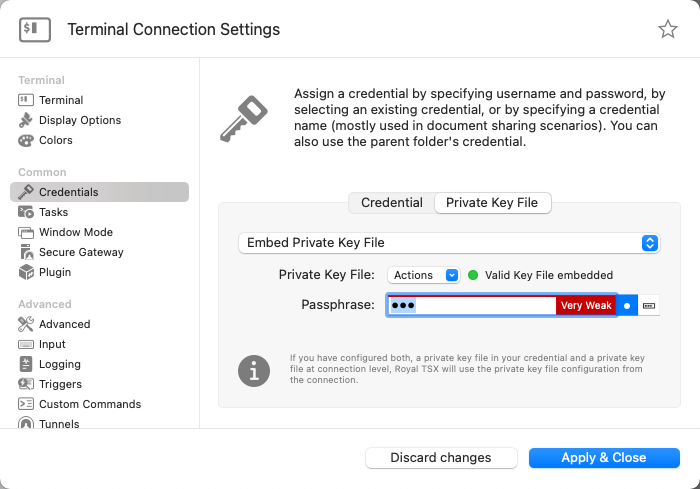Open the Logging settings page
Image resolution: width=700 pixels, height=489 pixels.
(59, 364)
